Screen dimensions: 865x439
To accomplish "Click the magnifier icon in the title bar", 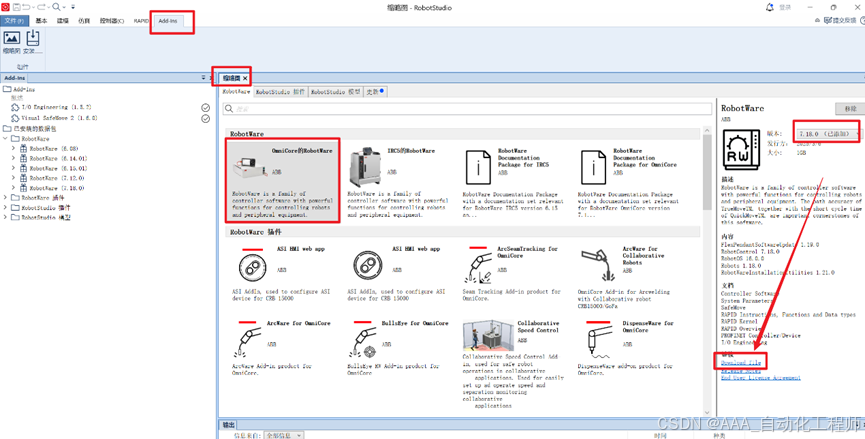I will click(56, 7).
